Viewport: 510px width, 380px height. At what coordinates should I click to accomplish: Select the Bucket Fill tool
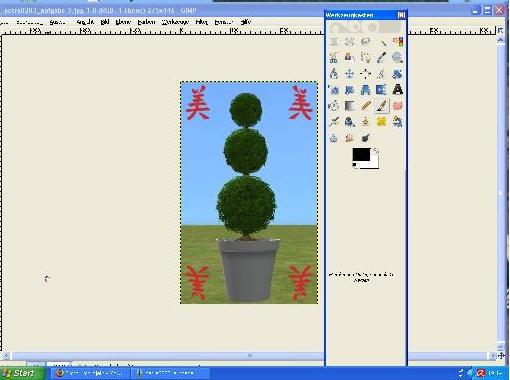pyautogui.click(x=334, y=106)
